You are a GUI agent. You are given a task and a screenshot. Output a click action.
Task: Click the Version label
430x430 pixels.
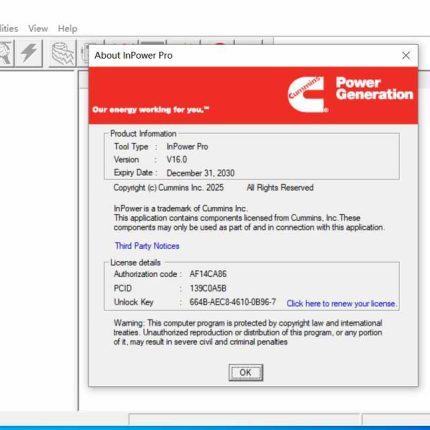[x=126, y=160]
